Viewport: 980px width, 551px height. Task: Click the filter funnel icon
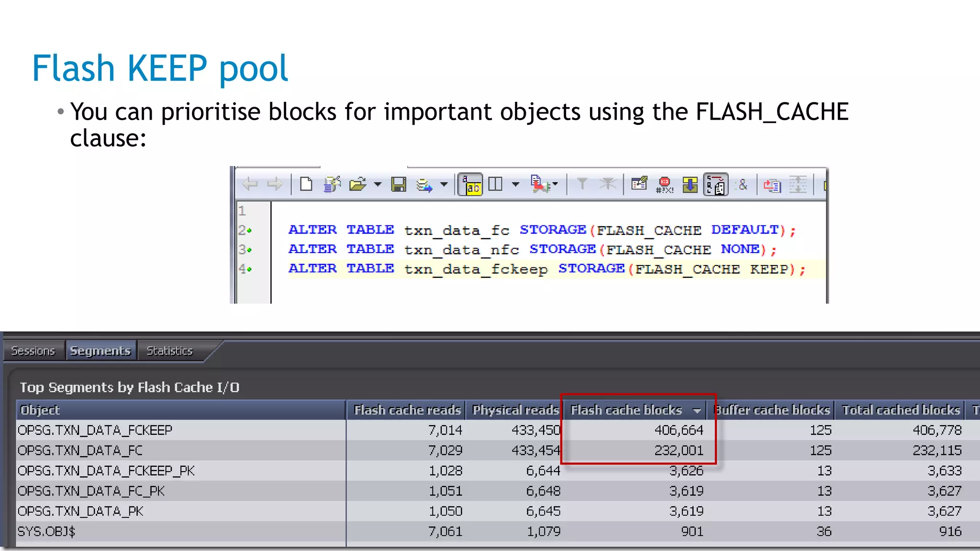tap(582, 184)
